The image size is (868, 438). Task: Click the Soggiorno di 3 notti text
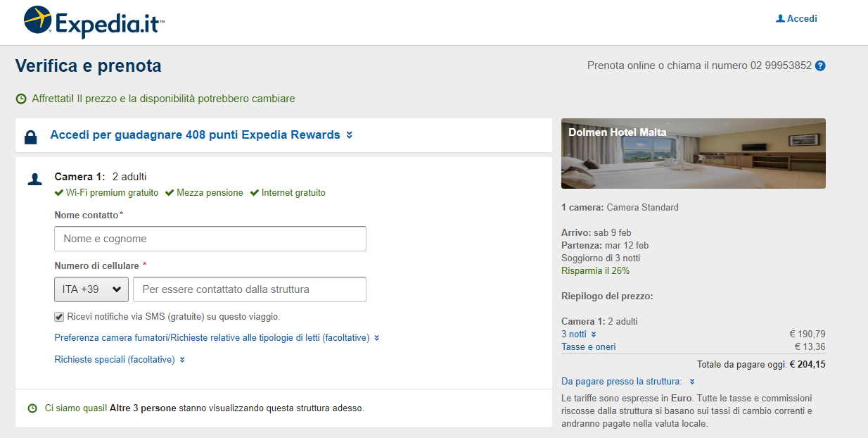601,258
